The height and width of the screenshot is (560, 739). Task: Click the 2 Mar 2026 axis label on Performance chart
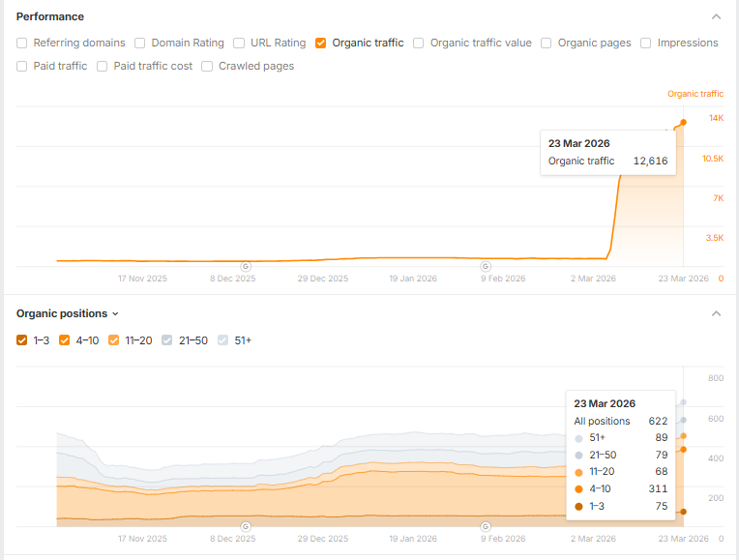click(593, 279)
